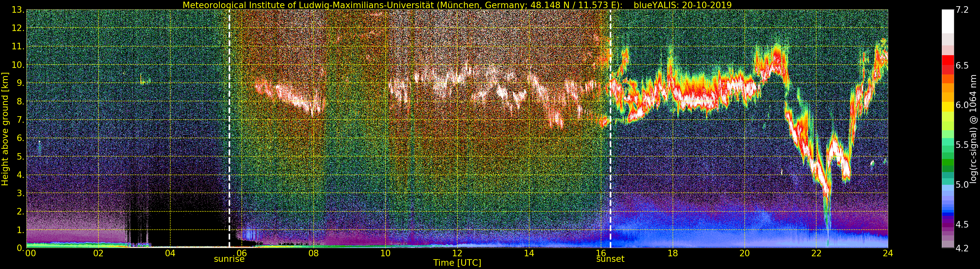Click the height axis tick '1.'
Image resolution: width=980 pixels, height=269 pixels.
click(20, 229)
